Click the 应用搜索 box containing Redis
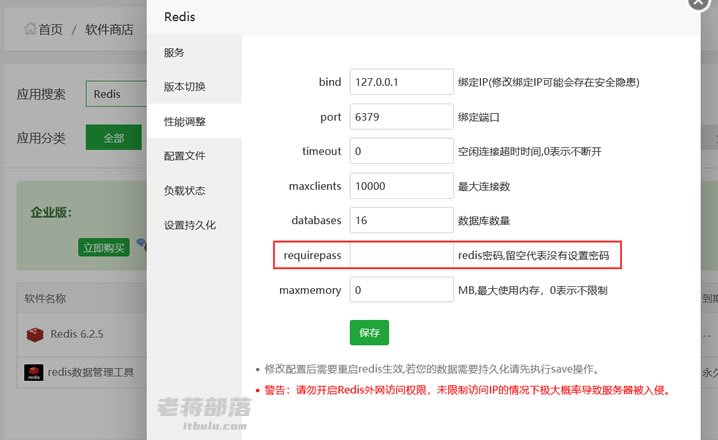Viewport: 718px width, 440px height. (x=116, y=94)
